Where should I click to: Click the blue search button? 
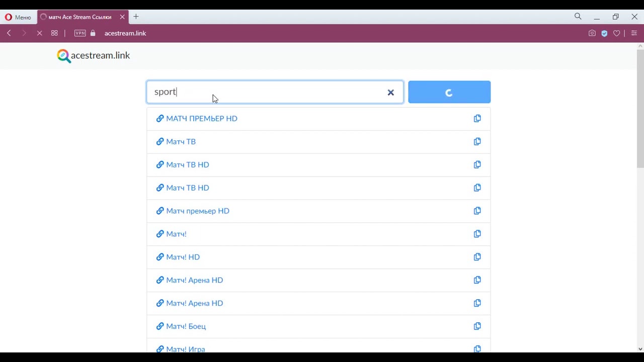pos(449,92)
